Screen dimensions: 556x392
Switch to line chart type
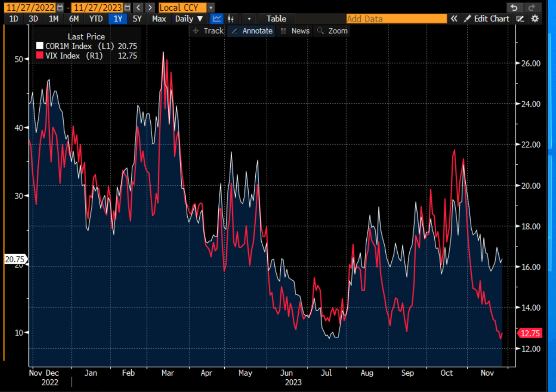click(216, 19)
